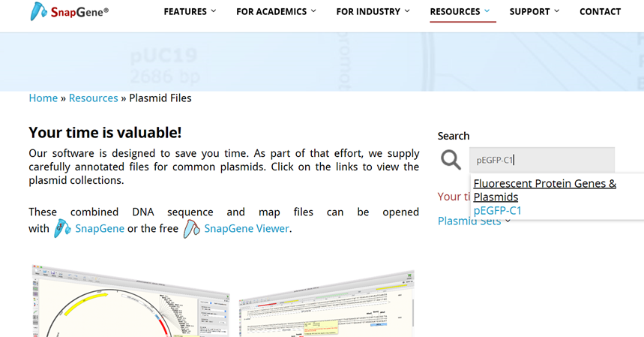Open the SnapGene Viewer text link
This screenshot has width=644, height=337.
(x=247, y=228)
